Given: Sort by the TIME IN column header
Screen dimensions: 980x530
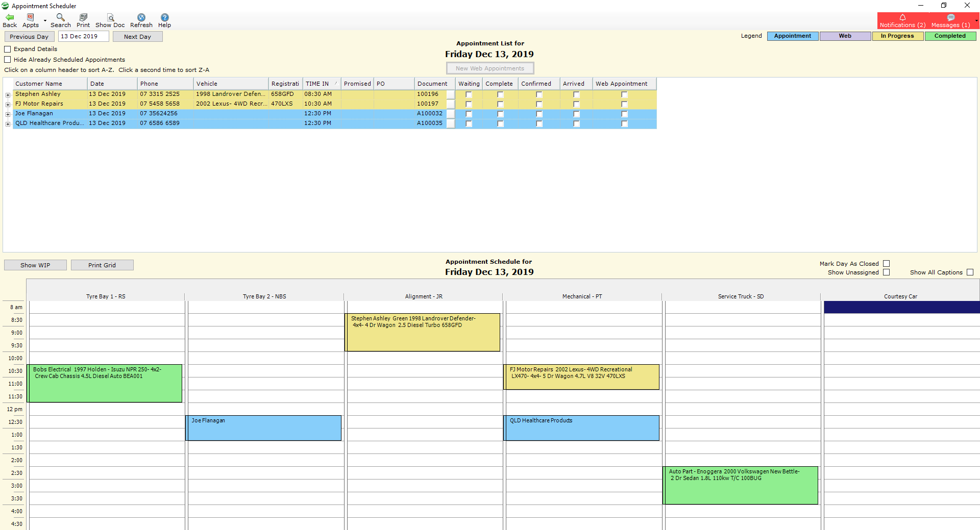Looking at the screenshot, I should coord(316,84).
